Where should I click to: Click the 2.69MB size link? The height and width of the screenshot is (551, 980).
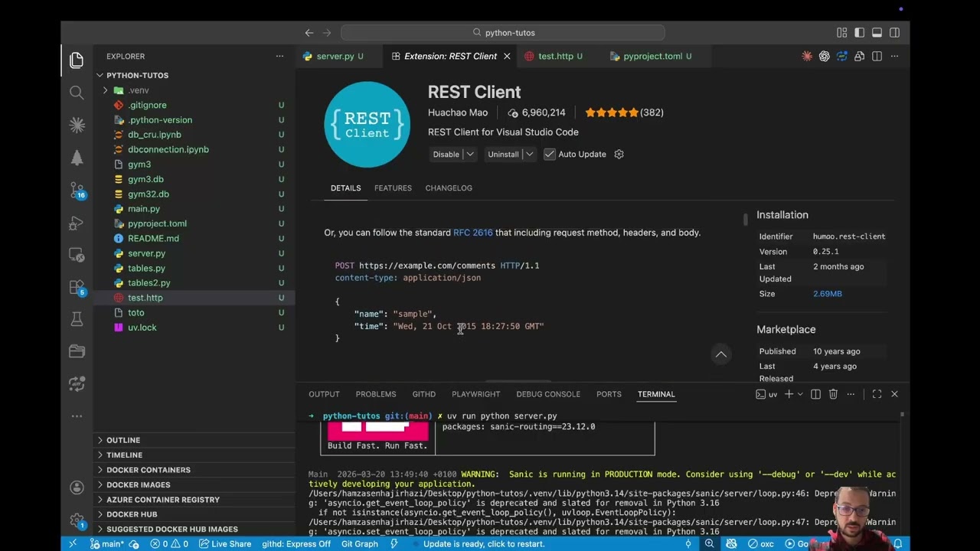[827, 294]
